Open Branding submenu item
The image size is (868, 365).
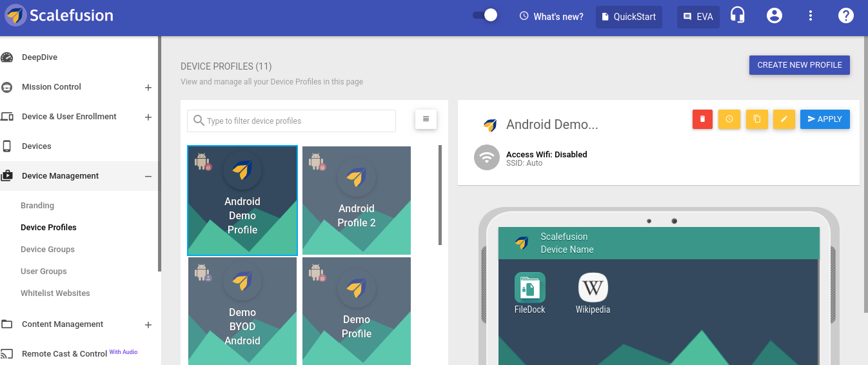(x=37, y=206)
